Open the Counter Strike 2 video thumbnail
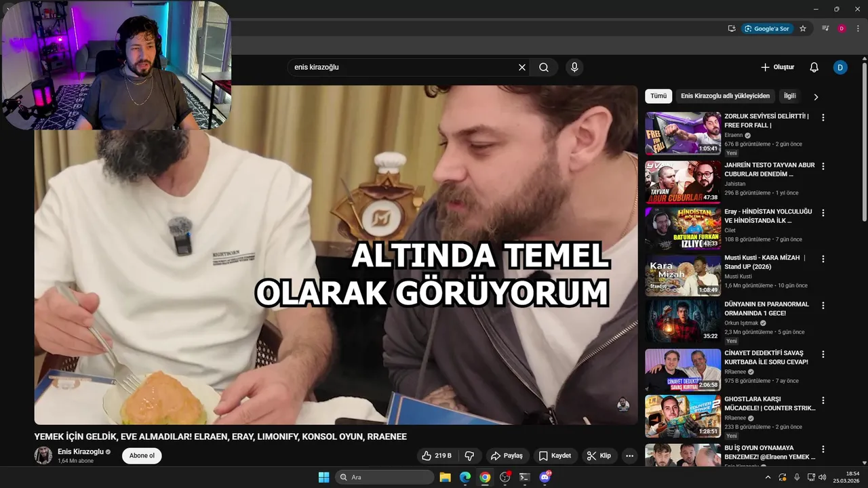This screenshot has height=488, width=868. (x=683, y=416)
